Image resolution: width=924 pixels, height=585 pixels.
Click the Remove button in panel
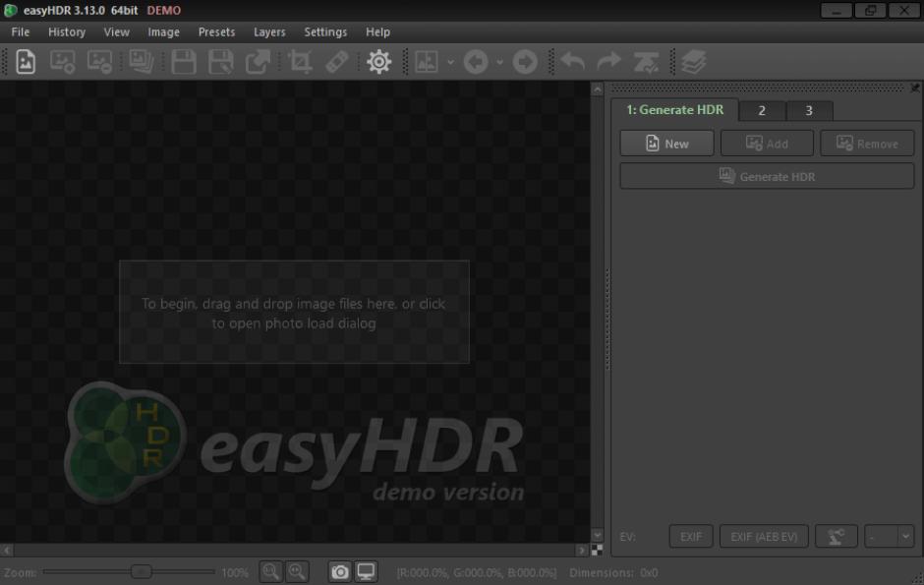(867, 144)
